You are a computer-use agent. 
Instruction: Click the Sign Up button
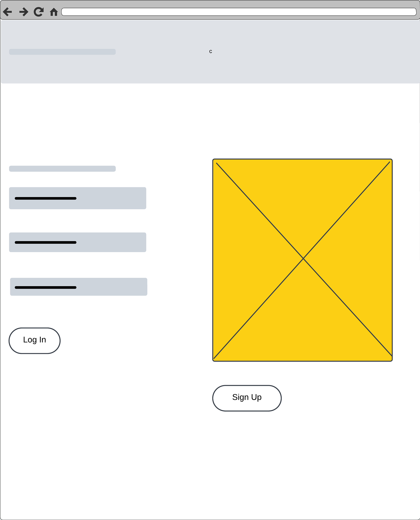[x=247, y=398]
